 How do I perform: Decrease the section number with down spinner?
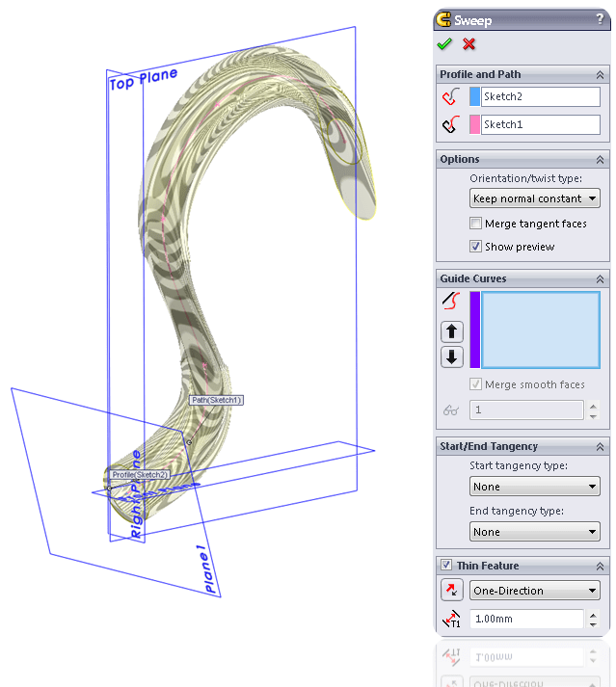click(593, 416)
